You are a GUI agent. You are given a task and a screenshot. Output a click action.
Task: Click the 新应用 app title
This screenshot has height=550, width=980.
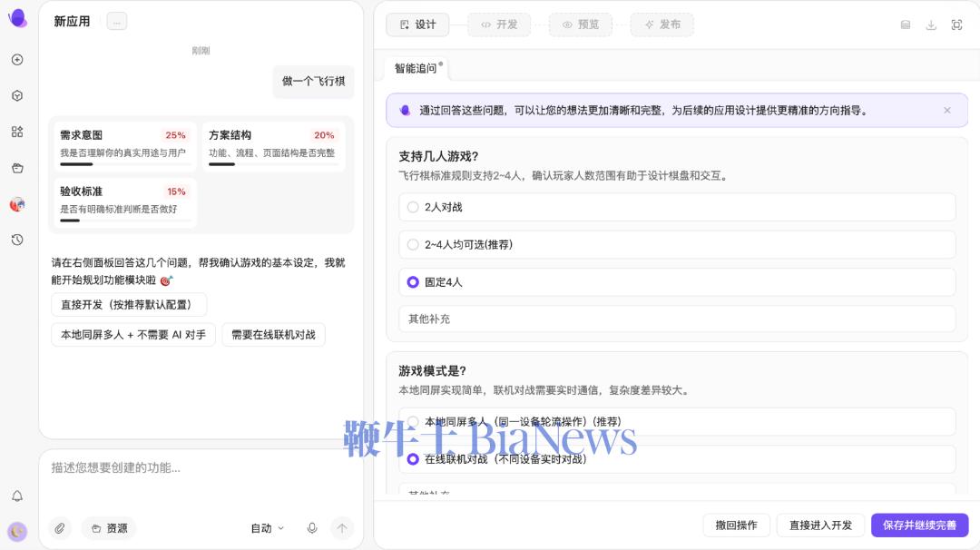tap(72, 22)
